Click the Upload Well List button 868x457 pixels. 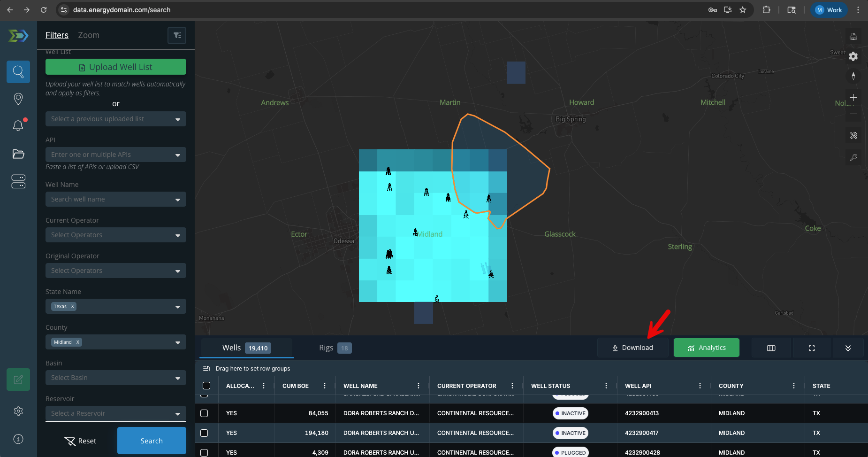[x=115, y=67]
